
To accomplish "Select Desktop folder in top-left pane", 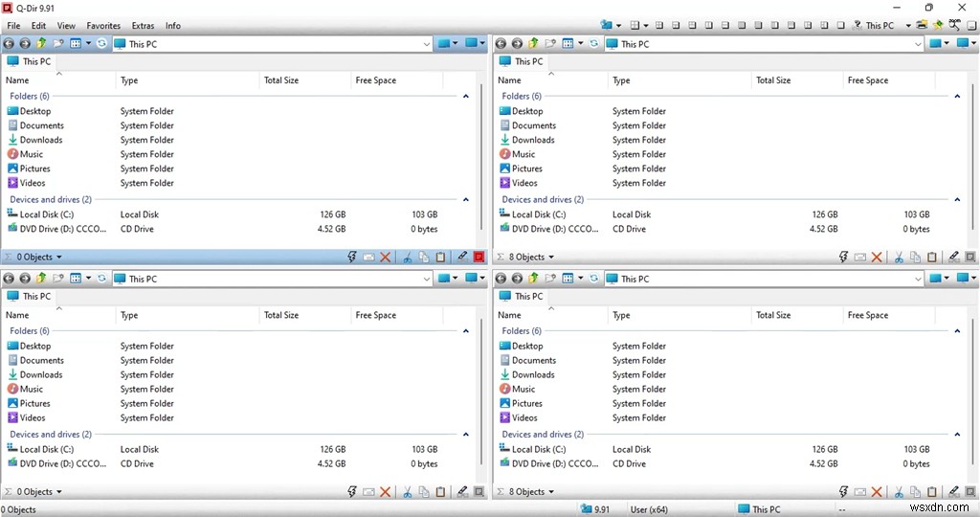I will coord(29,111).
